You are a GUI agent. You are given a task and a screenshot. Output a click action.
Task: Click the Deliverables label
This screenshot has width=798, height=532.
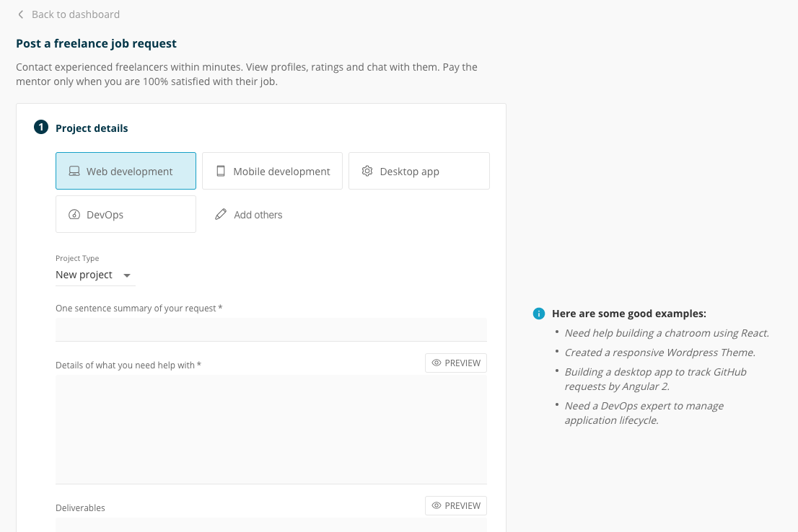(80, 507)
